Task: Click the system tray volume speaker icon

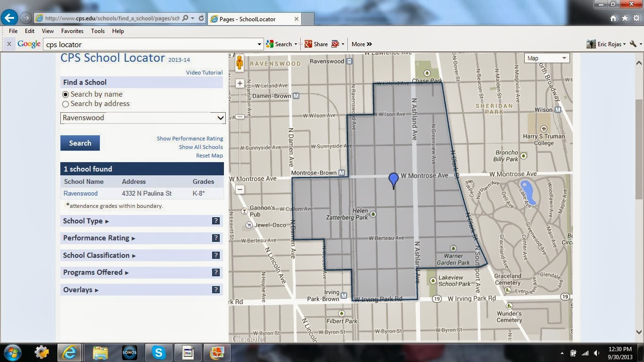Action: click(x=597, y=353)
